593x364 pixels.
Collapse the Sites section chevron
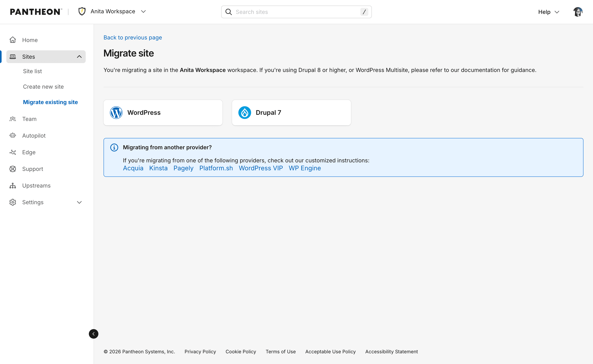[79, 57]
